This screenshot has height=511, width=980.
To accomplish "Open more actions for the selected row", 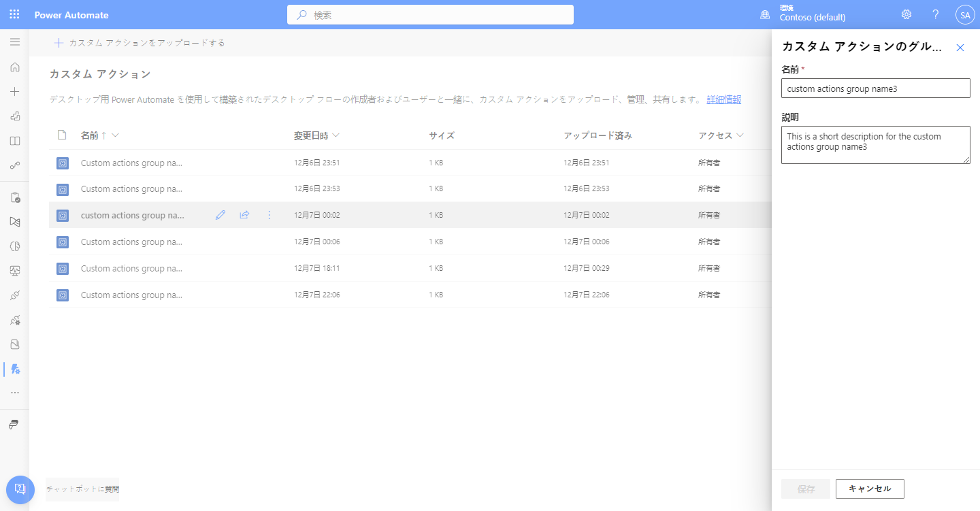I will click(269, 215).
